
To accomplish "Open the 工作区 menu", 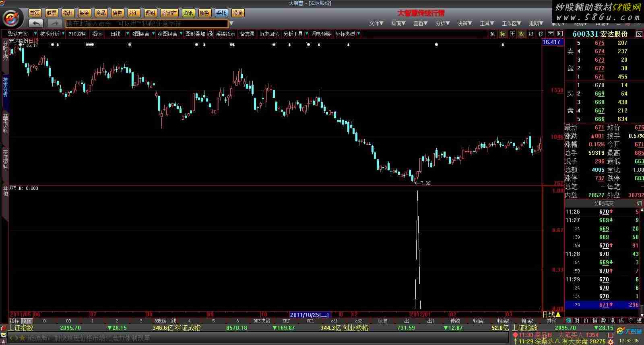I will [512, 23].
